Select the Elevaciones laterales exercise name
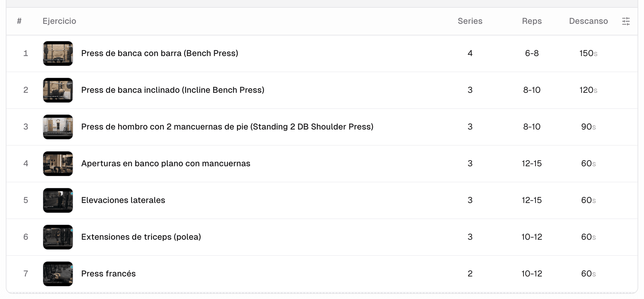This screenshot has width=644, height=299. (123, 200)
